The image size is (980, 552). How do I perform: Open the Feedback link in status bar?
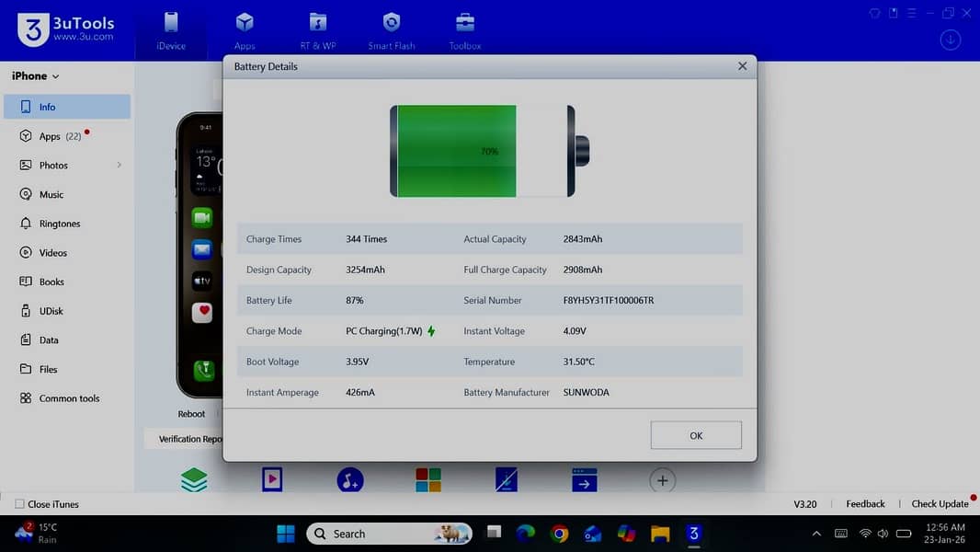click(x=865, y=504)
